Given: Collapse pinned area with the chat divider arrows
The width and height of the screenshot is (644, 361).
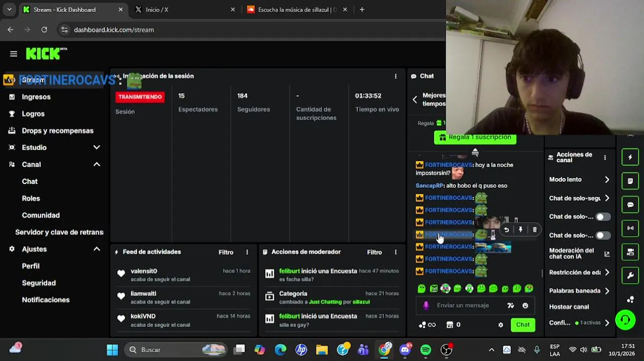Looking at the screenshot, I should 475,152.
